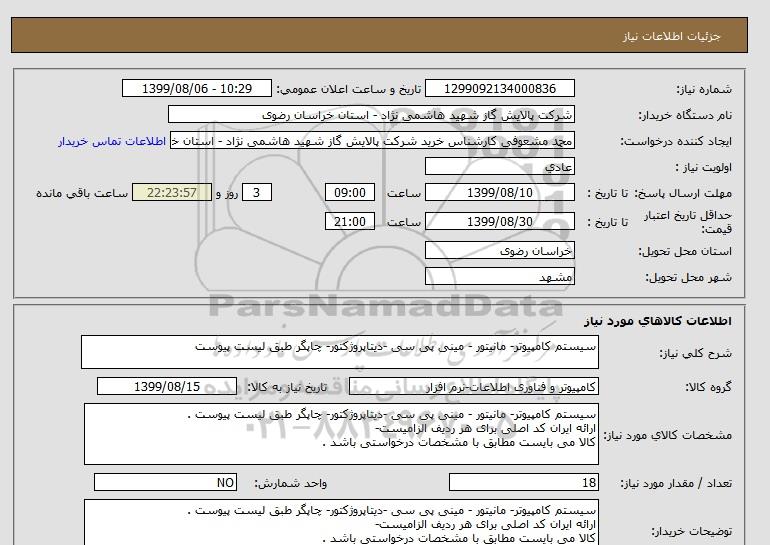Image resolution: width=770 pixels, height=545 pixels.
Task: Select the quantity field showing 18
Action: (x=524, y=483)
